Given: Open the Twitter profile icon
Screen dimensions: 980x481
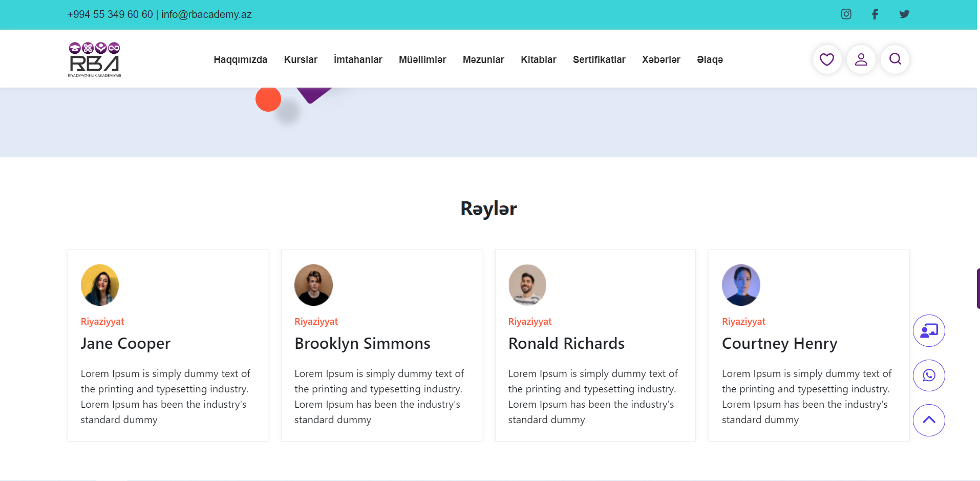Looking at the screenshot, I should [x=904, y=14].
